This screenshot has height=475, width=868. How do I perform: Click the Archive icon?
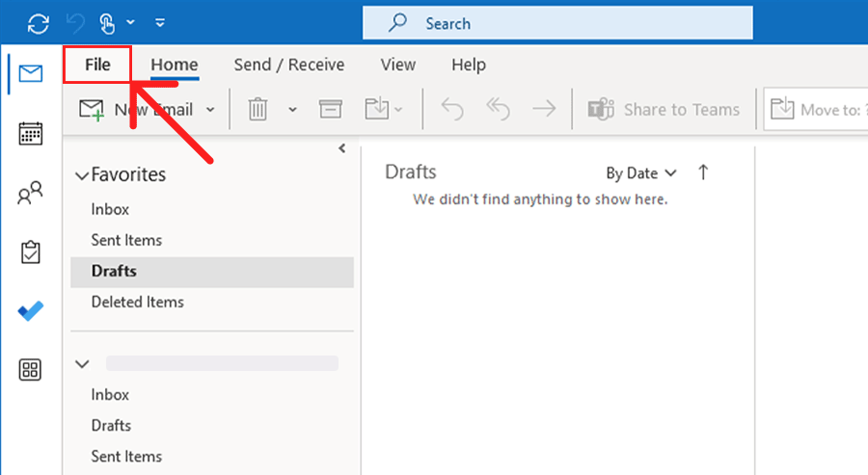331,109
